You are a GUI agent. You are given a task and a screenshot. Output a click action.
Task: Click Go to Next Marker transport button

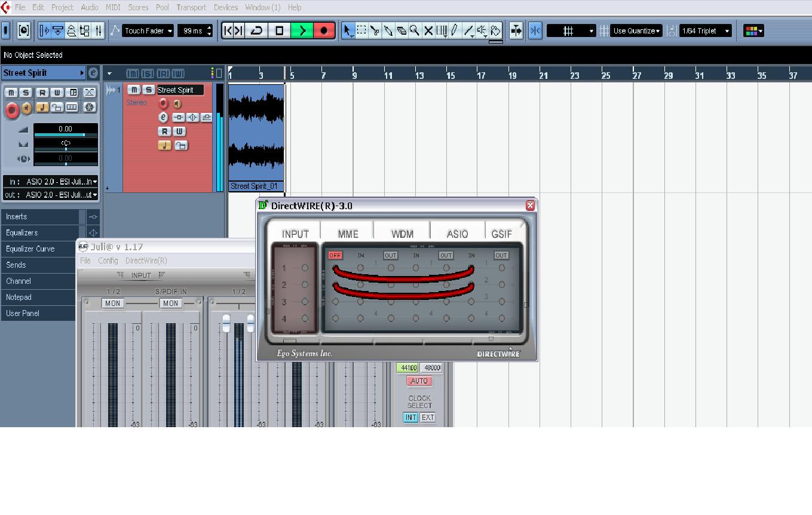click(238, 30)
